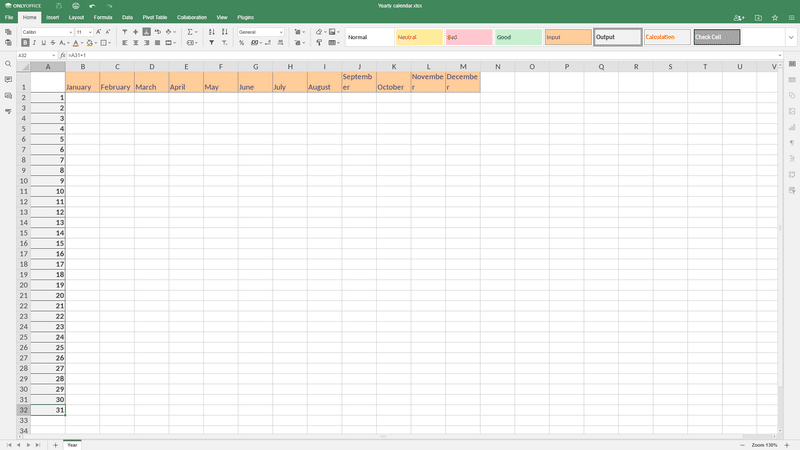The width and height of the screenshot is (800, 450).
Task: Toggle wrap text
Action: (x=158, y=32)
